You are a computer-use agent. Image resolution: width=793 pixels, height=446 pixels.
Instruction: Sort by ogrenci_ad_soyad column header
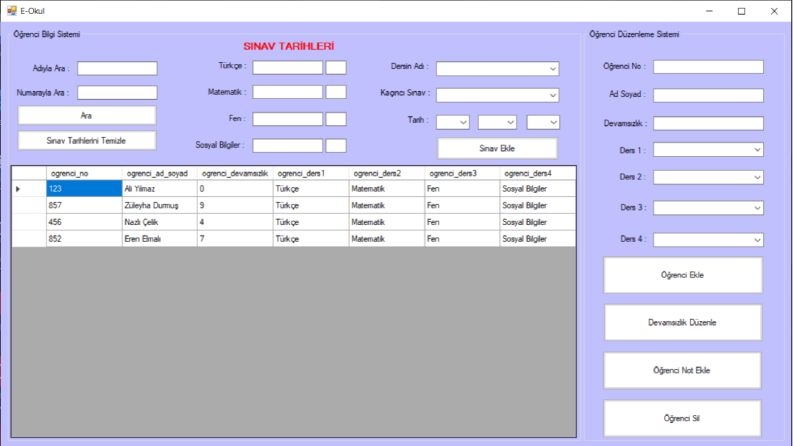159,173
